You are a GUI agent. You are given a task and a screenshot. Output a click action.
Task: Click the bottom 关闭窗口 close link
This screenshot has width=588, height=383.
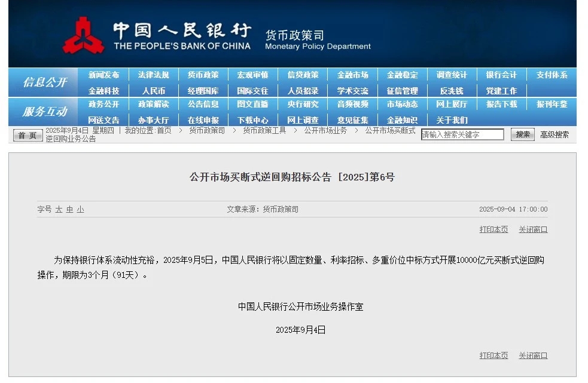pos(533,356)
